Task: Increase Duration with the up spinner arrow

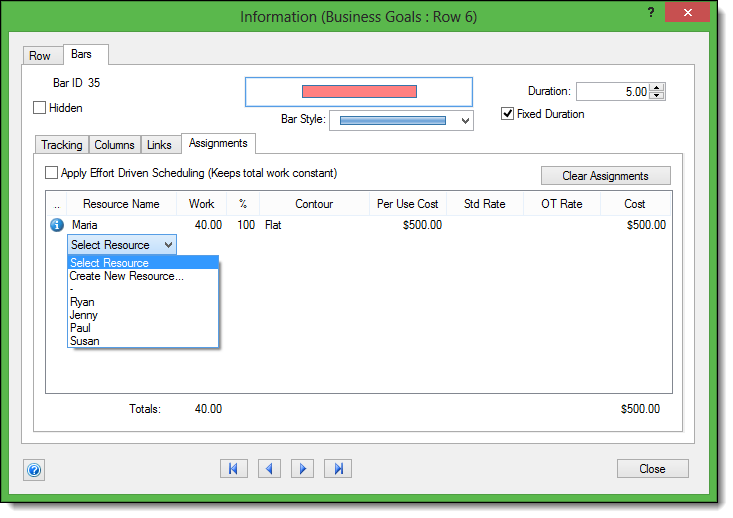Action: coord(656,87)
